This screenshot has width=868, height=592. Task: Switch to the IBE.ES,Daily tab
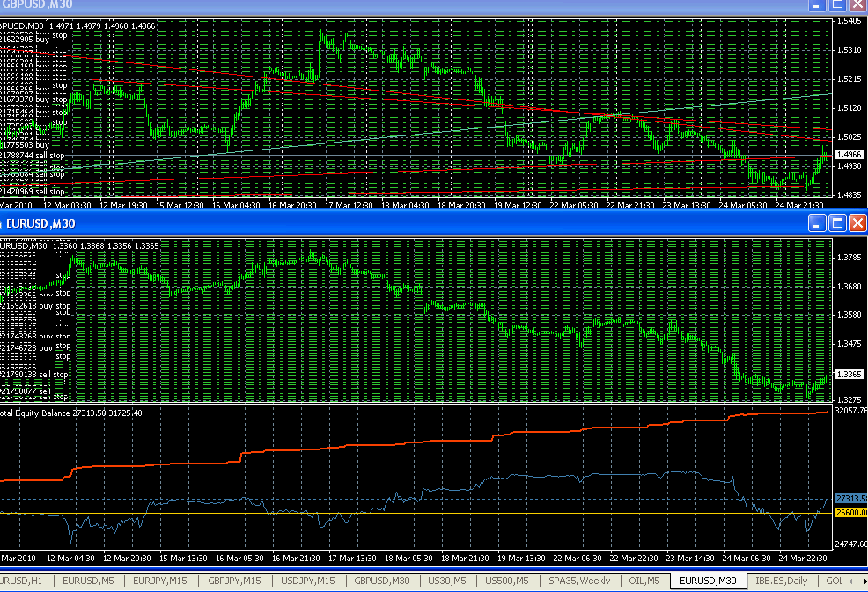780,581
